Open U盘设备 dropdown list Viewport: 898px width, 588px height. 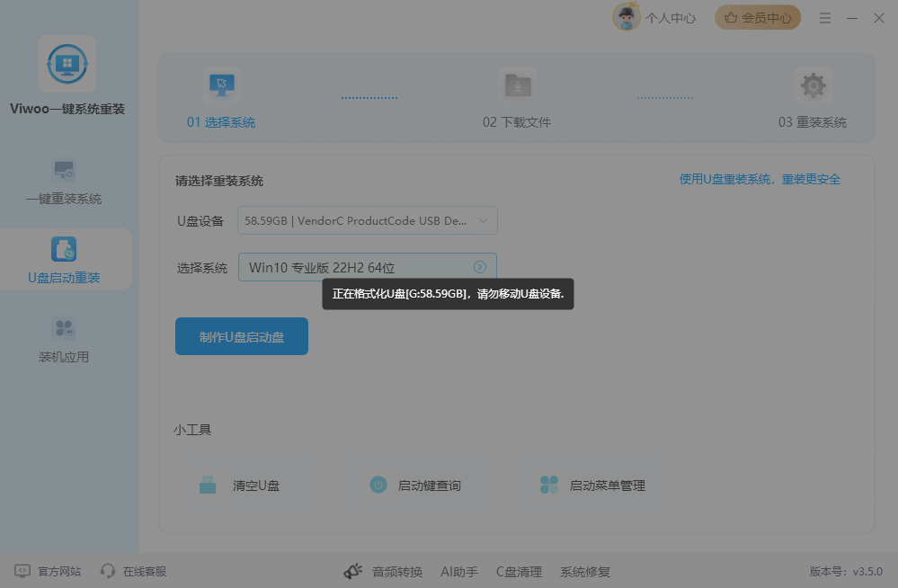[x=368, y=220]
